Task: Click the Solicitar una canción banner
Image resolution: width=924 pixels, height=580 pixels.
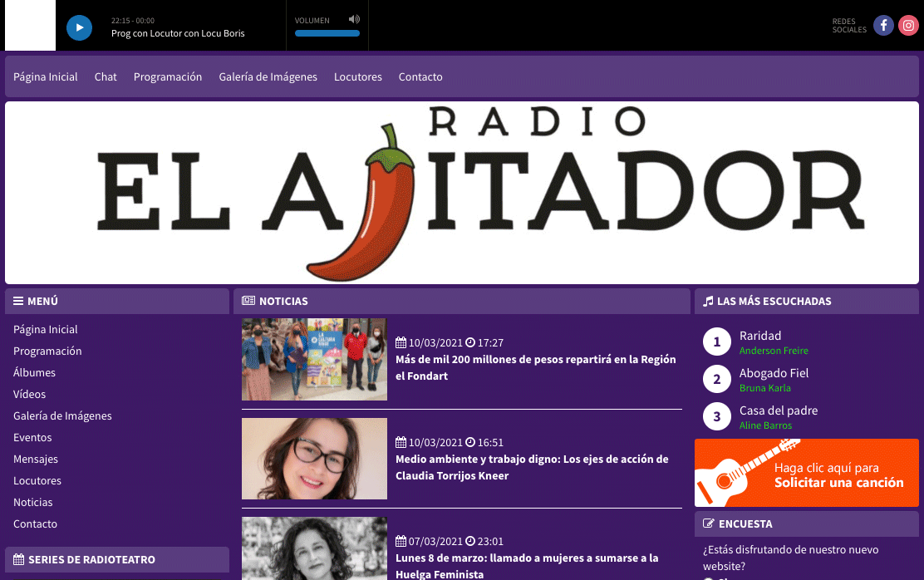Action: point(806,474)
